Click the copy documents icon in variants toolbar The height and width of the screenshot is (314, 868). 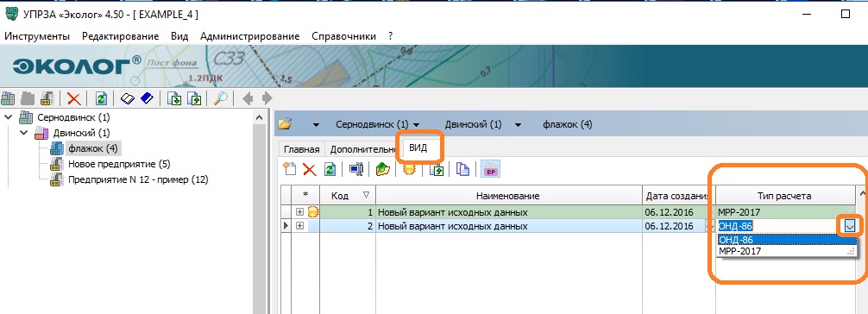462,169
